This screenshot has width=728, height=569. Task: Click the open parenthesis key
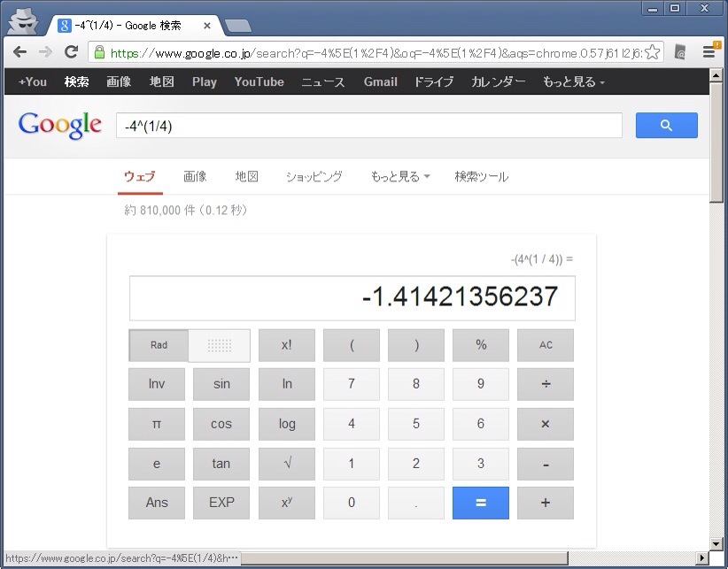pos(352,345)
